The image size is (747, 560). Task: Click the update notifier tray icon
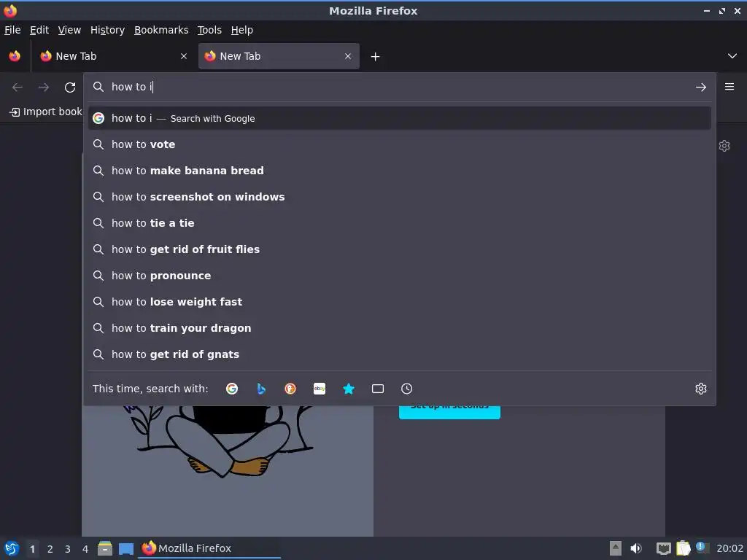701,547
